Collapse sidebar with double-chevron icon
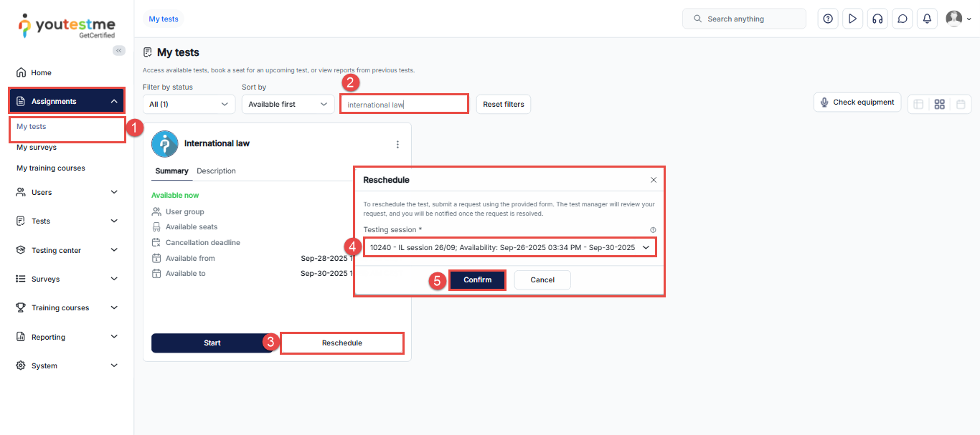 (x=119, y=50)
